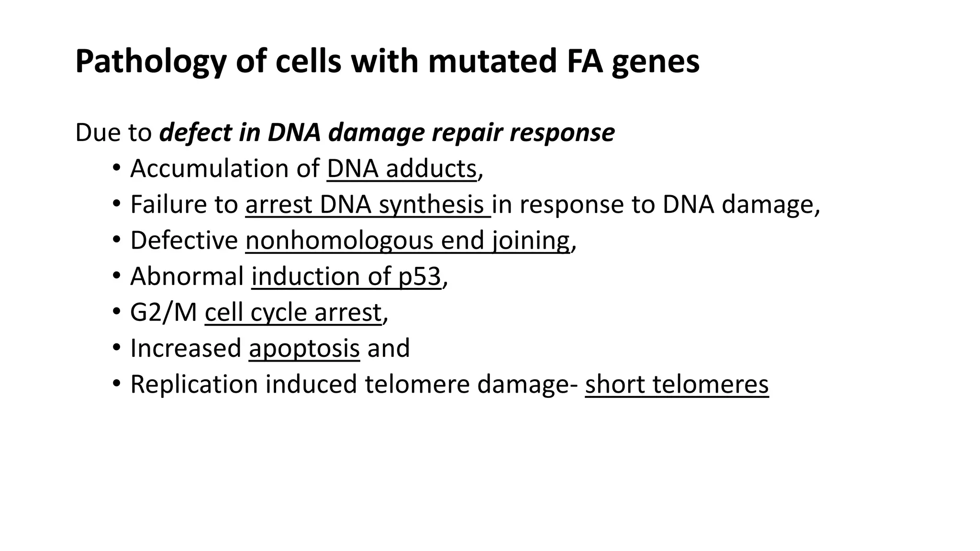980x551 pixels.
Task: Click the short telomeres link
Action: point(677,384)
